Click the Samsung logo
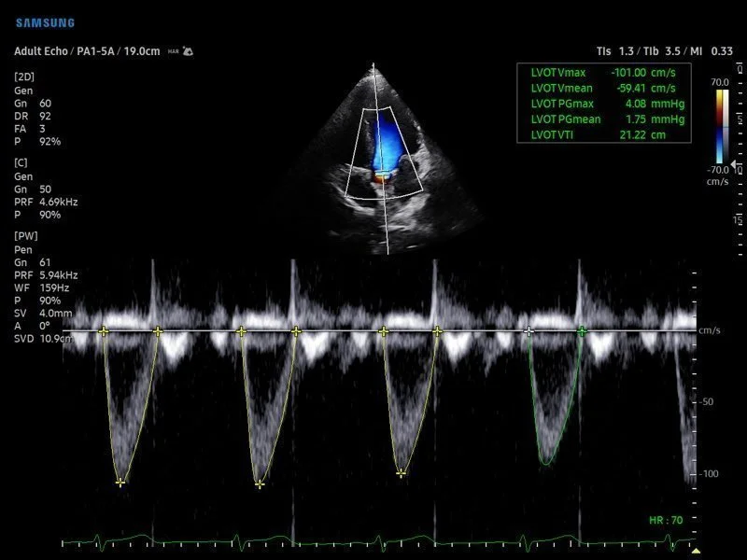The height and width of the screenshot is (560, 747). (44, 22)
